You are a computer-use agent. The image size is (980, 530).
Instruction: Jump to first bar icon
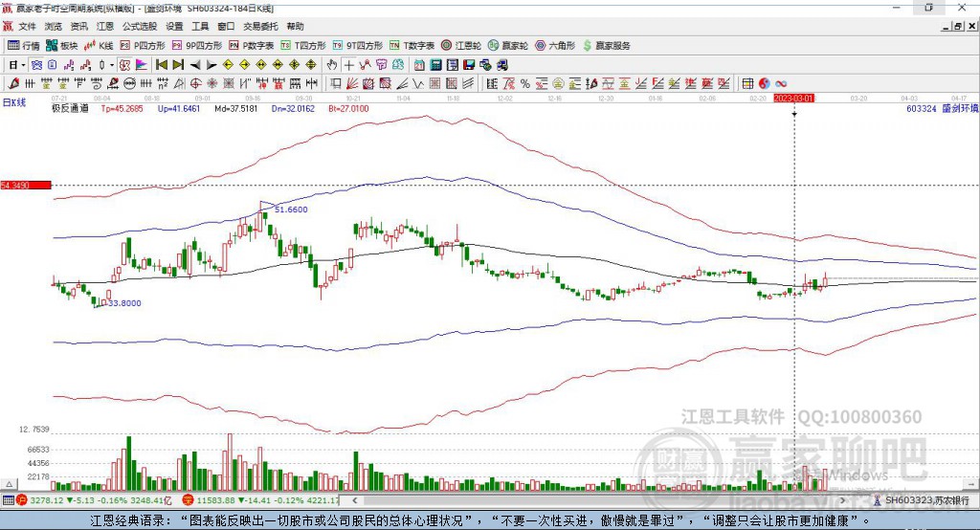click(x=161, y=65)
